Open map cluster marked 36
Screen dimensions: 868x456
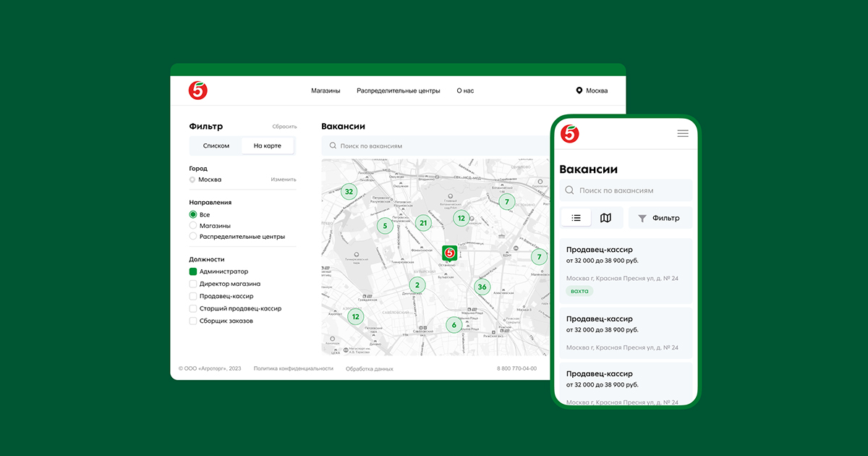coord(482,287)
